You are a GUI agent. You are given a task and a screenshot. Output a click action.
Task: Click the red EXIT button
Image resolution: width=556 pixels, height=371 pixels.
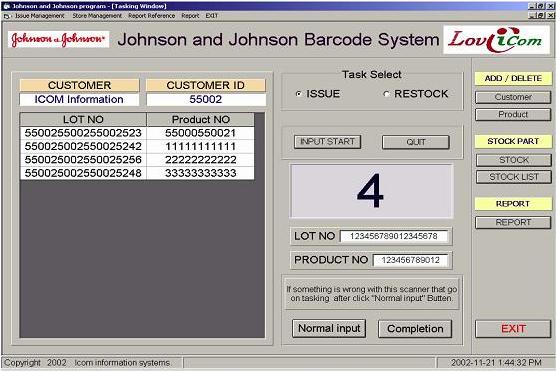[513, 329]
